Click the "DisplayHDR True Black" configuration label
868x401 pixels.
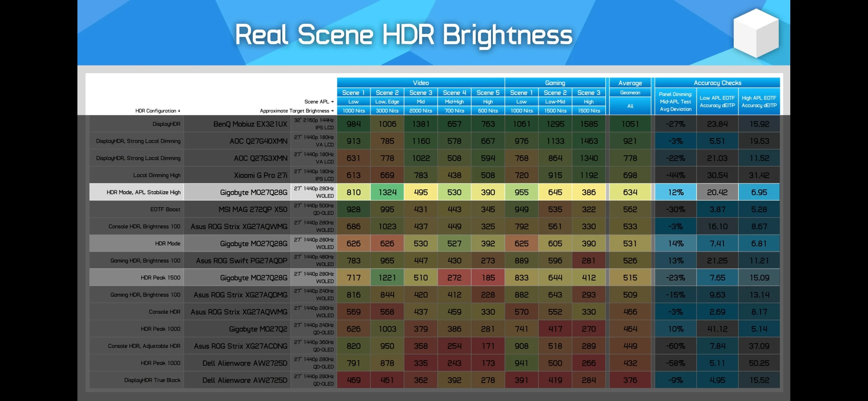coord(152,380)
